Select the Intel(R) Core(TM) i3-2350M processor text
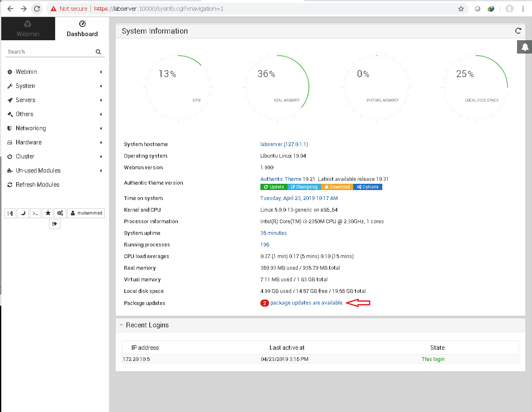Screen dimensions: 532x412 tap(322, 222)
